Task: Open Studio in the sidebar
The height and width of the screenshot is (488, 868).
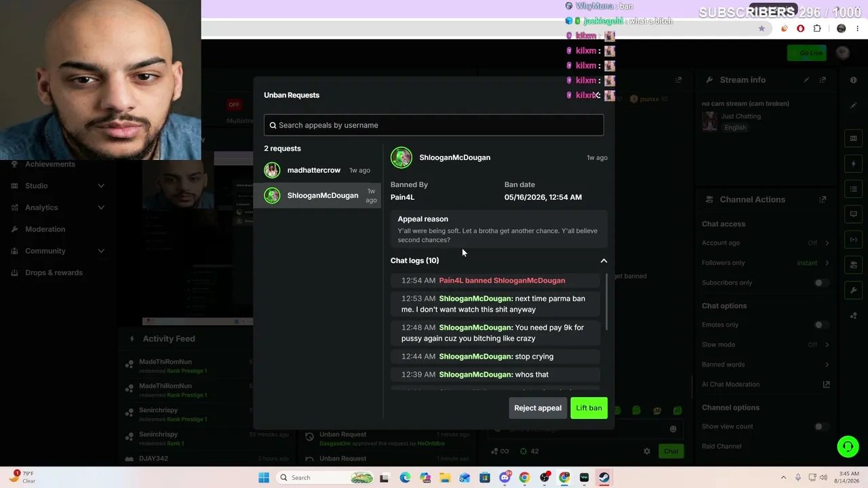Action: 37,186
